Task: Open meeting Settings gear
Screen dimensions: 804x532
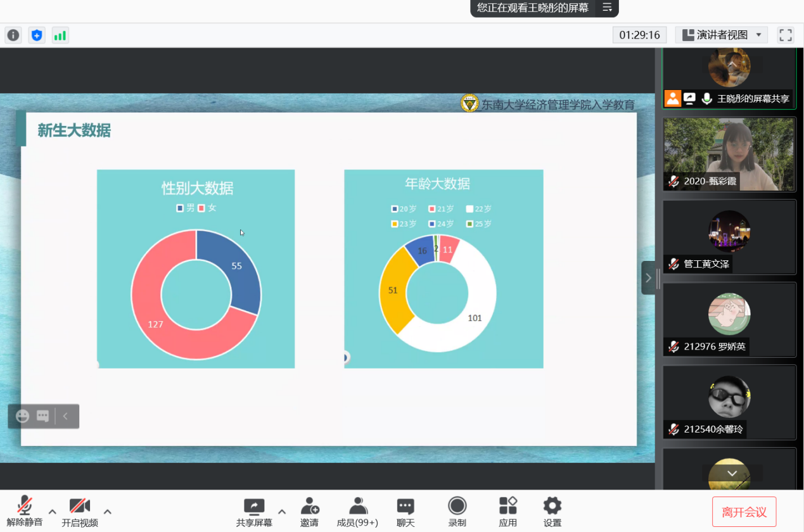Action: coord(552,511)
